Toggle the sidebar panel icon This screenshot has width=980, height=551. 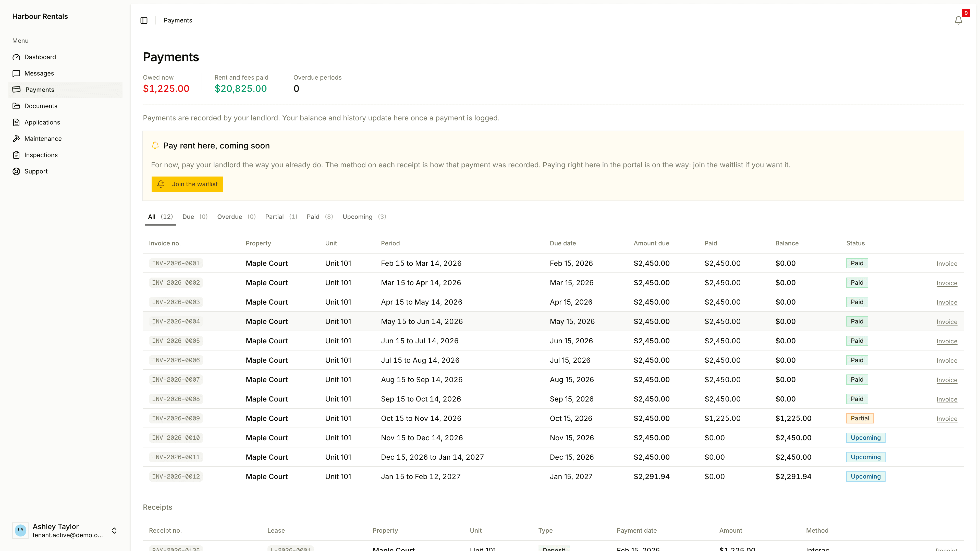(x=144, y=20)
